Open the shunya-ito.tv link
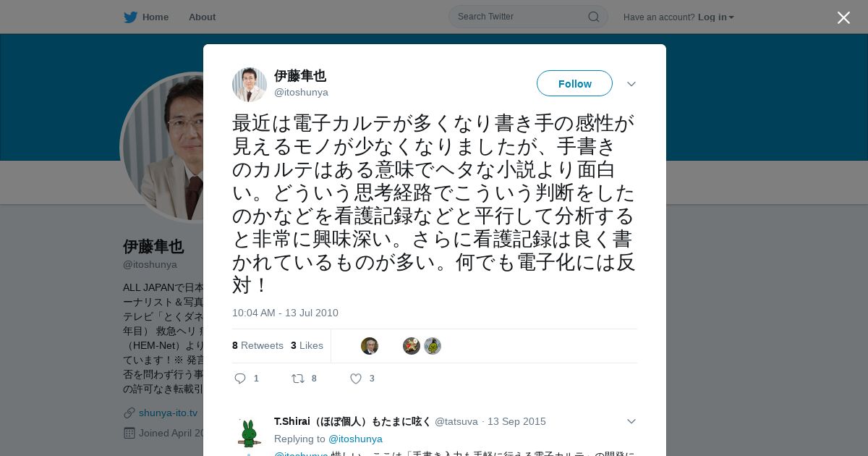868x456 pixels. (x=168, y=413)
